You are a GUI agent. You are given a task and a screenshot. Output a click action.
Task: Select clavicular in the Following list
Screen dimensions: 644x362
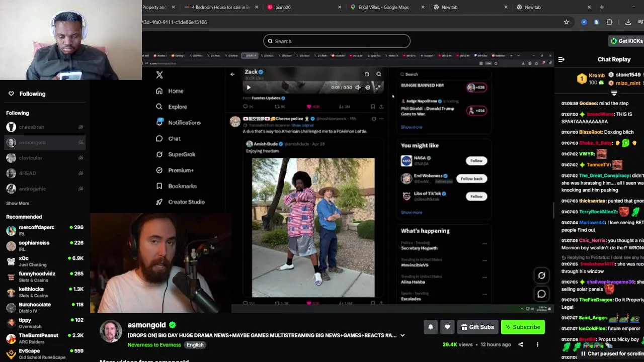coord(30,158)
